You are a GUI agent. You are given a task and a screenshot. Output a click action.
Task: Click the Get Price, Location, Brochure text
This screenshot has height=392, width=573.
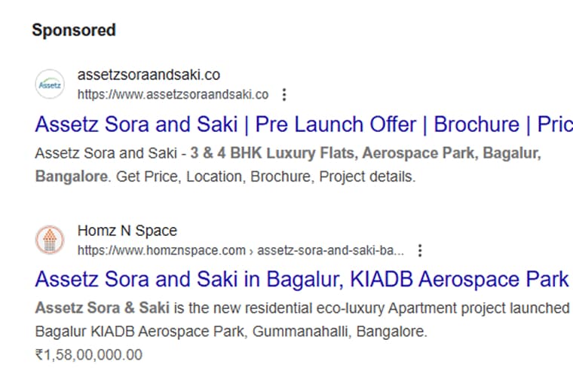click(214, 177)
